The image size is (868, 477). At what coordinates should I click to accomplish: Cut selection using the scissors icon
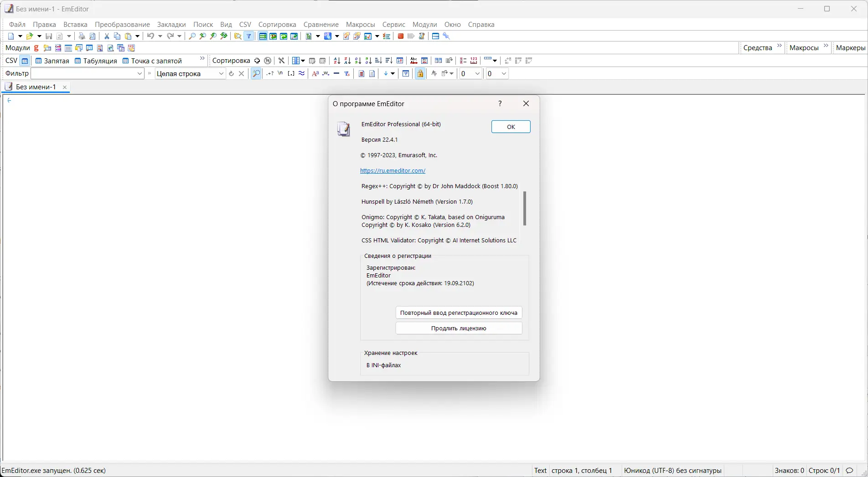[106, 36]
